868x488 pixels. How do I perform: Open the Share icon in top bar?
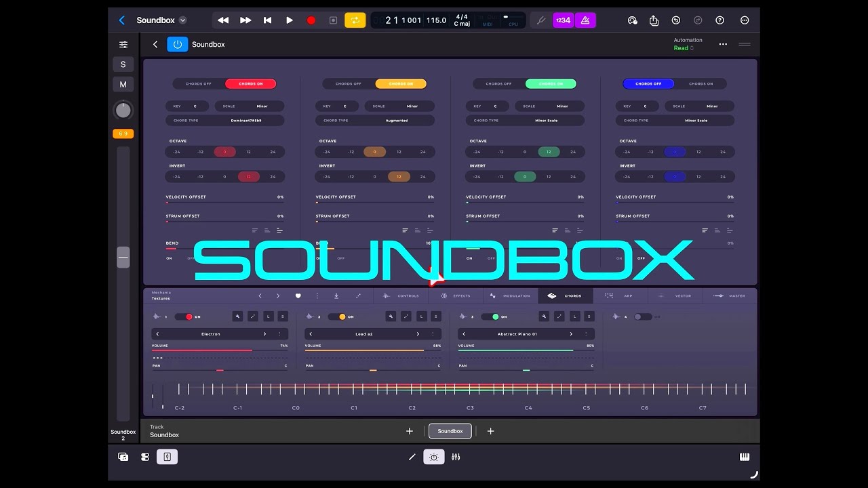click(654, 20)
